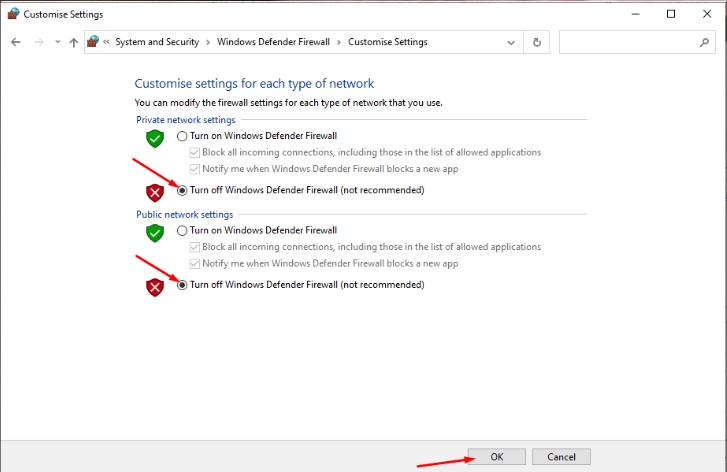Click the search magnifier icon
Viewport: 727px width, 472px height.
704,42
